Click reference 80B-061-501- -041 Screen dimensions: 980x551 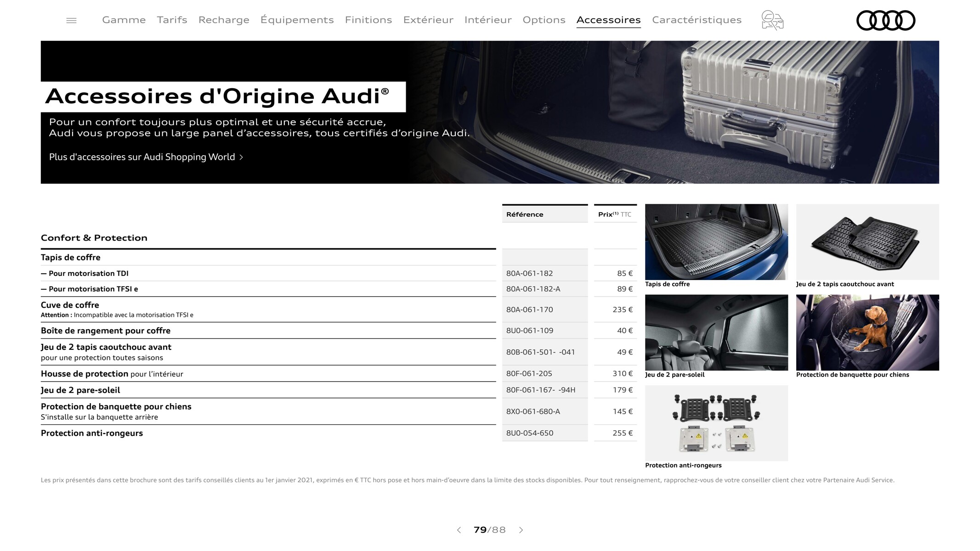pyautogui.click(x=540, y=352)
